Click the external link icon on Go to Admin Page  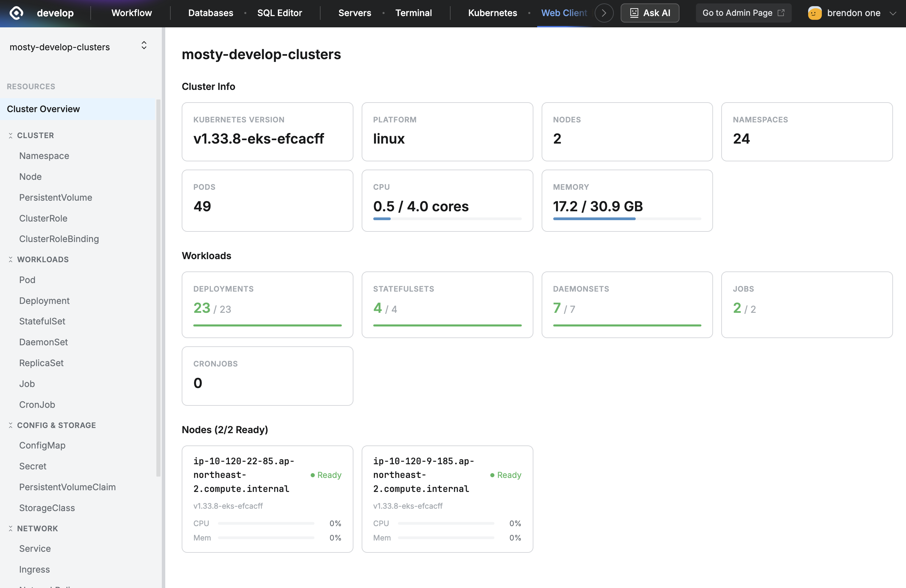tap(781, 13)
